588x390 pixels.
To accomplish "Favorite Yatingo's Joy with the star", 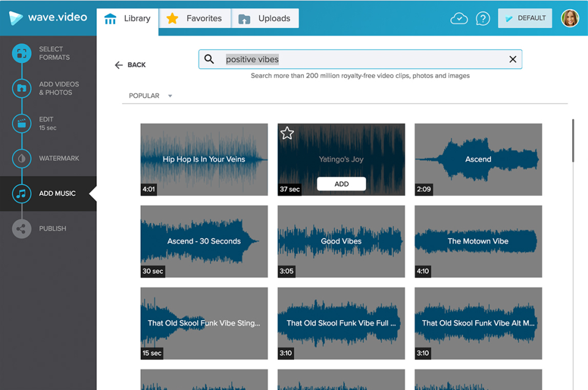I will [287, 133].
